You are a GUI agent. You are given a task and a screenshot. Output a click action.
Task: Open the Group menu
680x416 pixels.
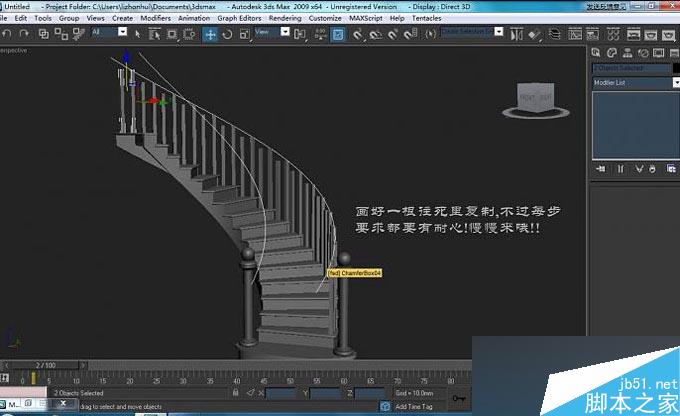point(69,18)
